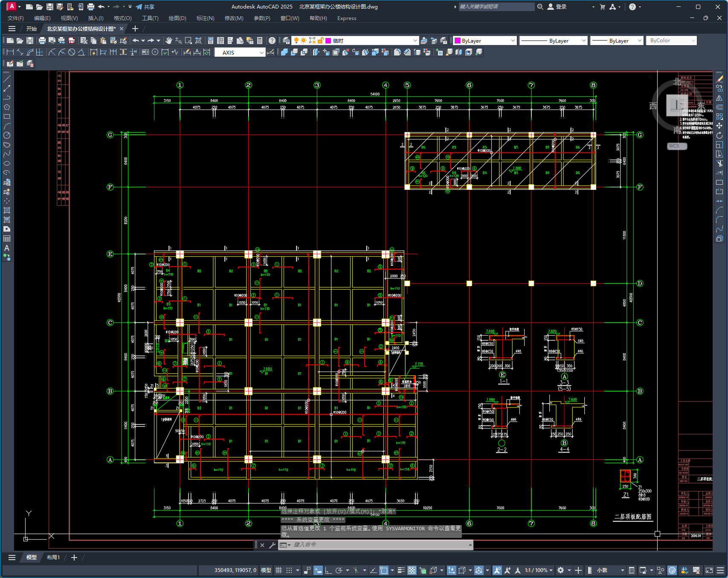
Task: Select the Circle draw tool
Action: tap(7, 135)
